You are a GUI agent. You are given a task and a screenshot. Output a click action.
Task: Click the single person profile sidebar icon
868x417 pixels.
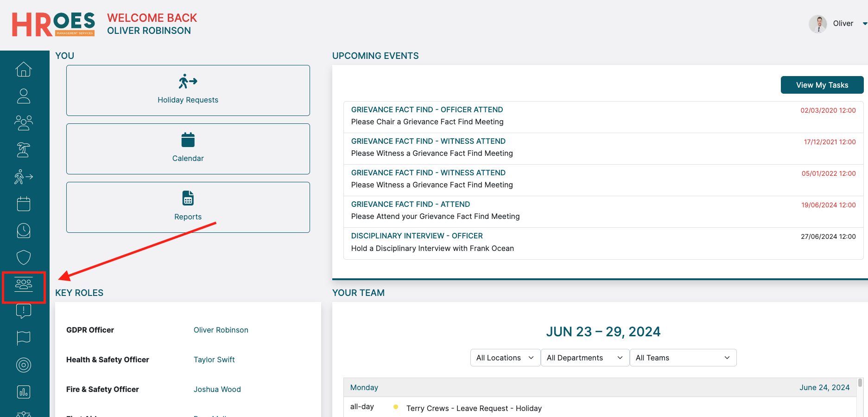(24, 96)
